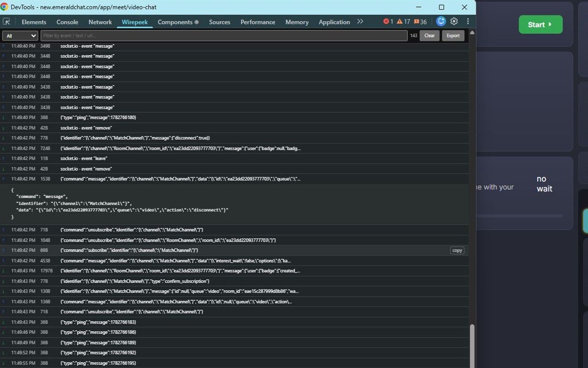Select the confirm_subscription row
588x368 pixels.
(234, 281)
